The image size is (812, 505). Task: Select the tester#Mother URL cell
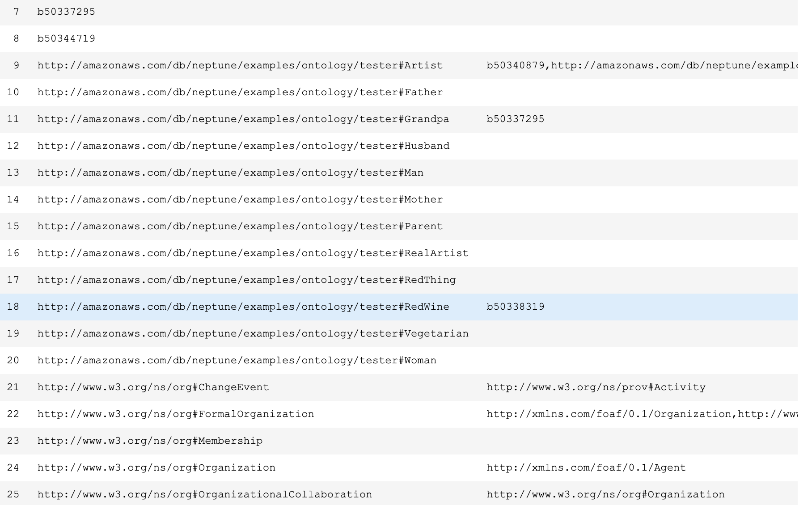tap(240, 199)
